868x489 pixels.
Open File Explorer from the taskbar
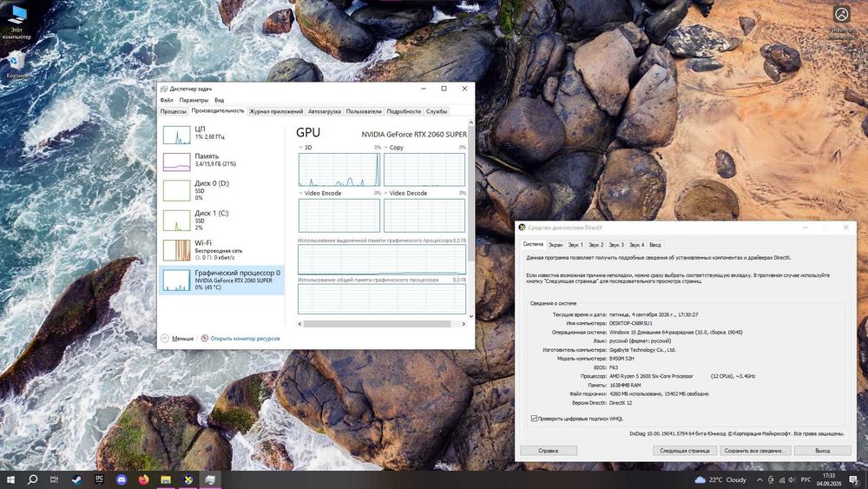pyautogui.click(x=166, y=479)
